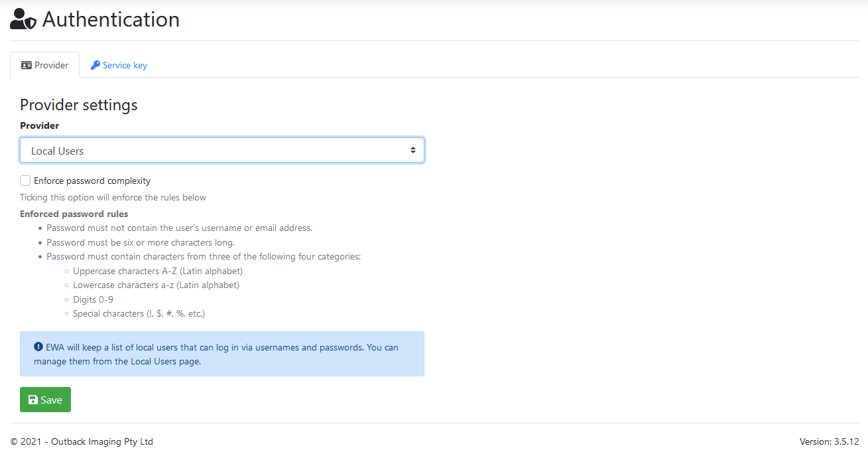Click the floppy disk icon on Save

(x=33, y=400)
